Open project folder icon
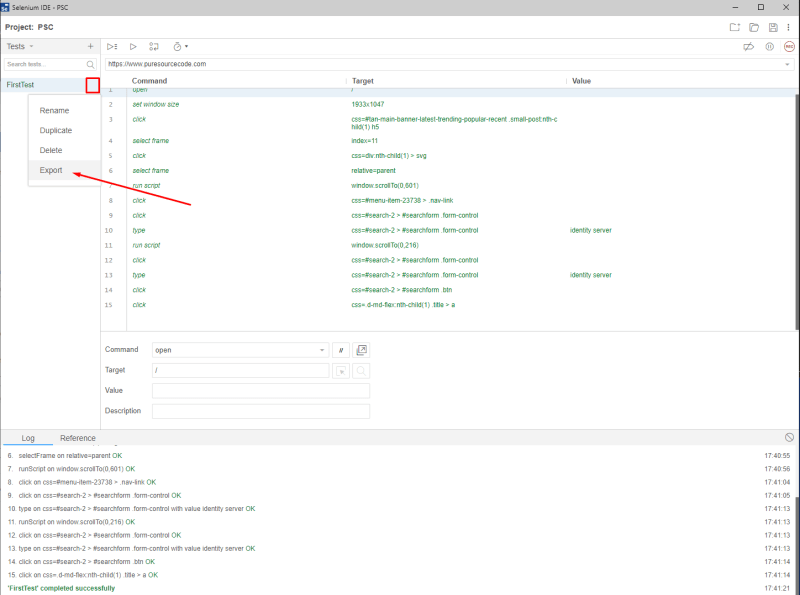The width and height of the screenshot is (800, 595). pyautogui.click(x=754, y=28)
